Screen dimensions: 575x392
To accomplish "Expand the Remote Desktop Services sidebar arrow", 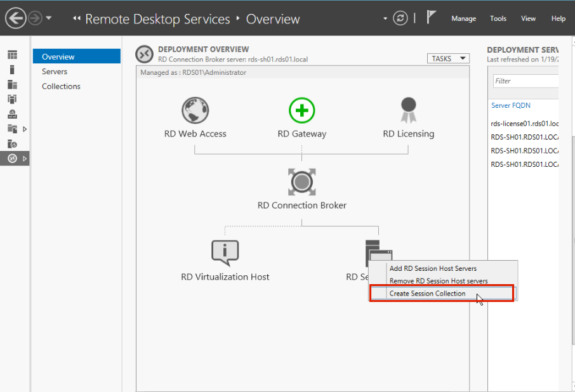I will tap(25, 159).
